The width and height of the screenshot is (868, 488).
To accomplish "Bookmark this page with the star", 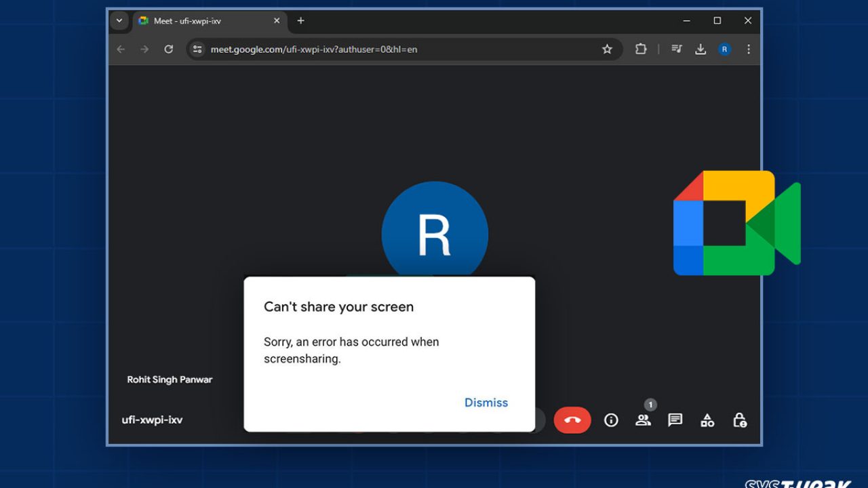I will tap(607, 49).
